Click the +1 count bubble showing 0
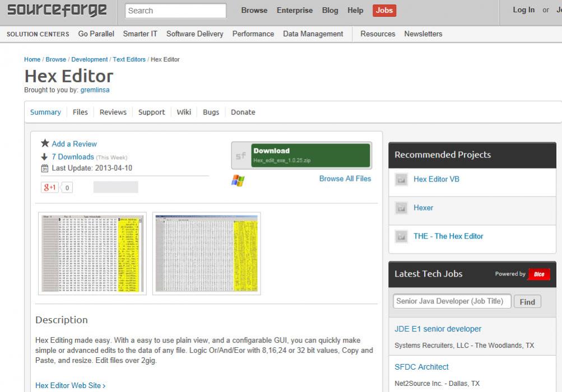 [x=67, y=188]
